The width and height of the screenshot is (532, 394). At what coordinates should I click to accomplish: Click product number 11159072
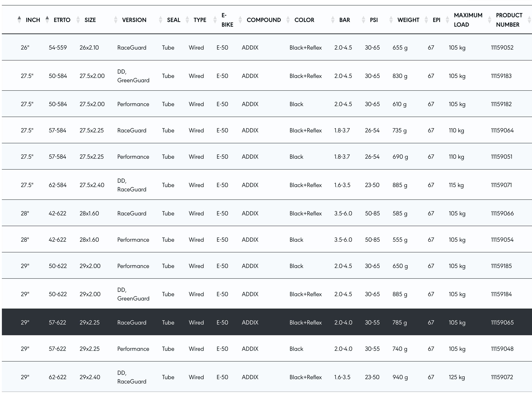pyautogui.click(x=502, y=377)
